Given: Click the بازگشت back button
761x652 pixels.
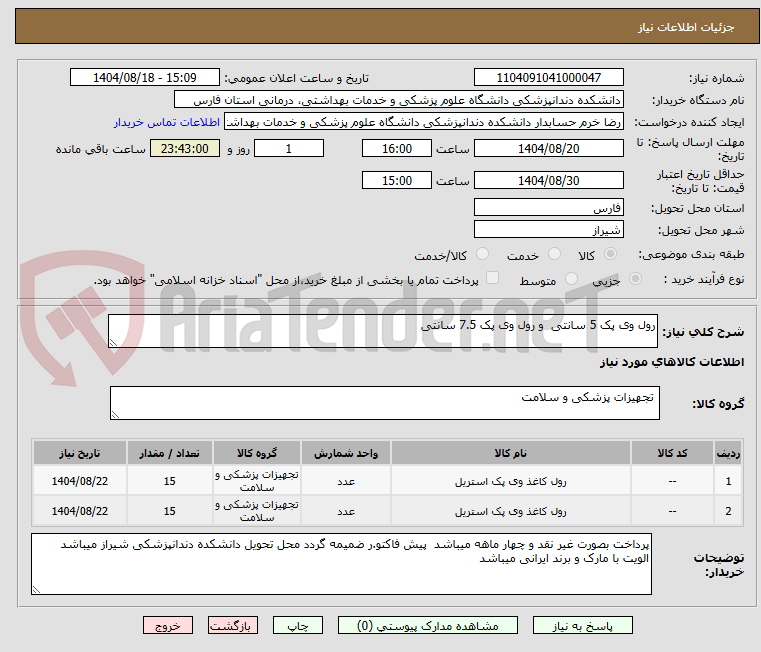Looking at the screenshot, I should [232, 625].
